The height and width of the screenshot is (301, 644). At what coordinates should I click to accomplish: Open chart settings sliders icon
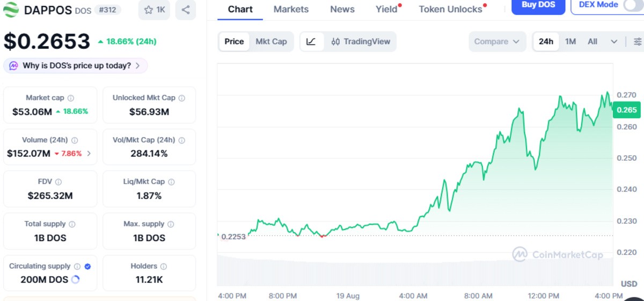637,41
